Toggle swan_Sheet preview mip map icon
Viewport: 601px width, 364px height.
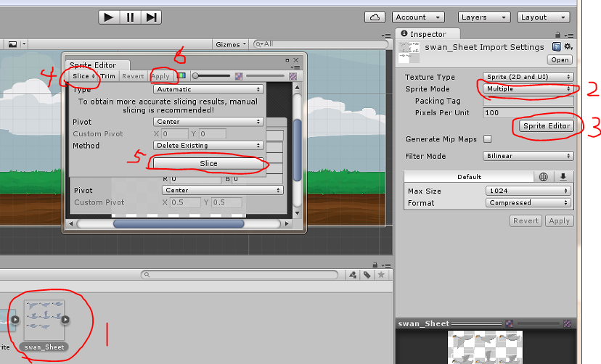[x=568, y=324]
